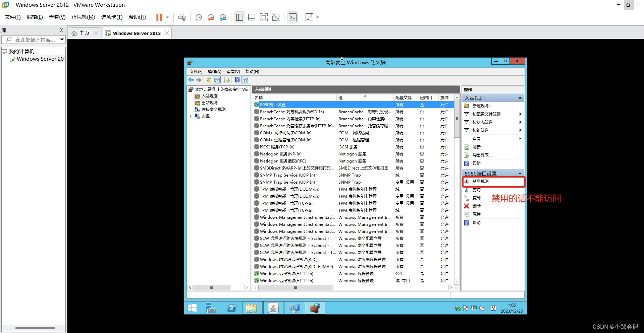644x333 pixels.
Task: Select the Netlogon 服务(NP-In) rule
Action: 354,154
